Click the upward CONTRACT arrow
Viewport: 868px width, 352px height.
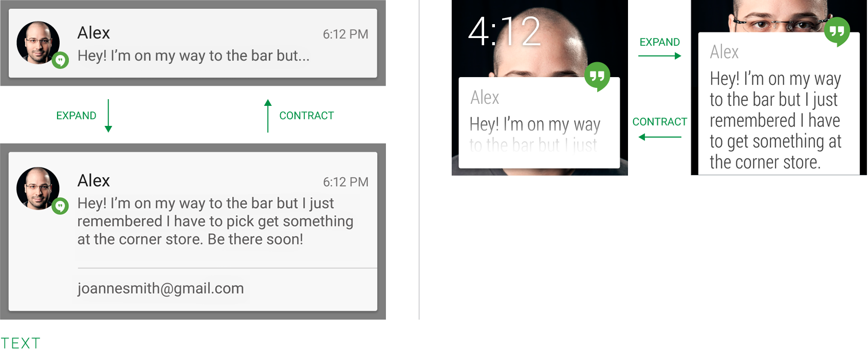pos(268,116)
